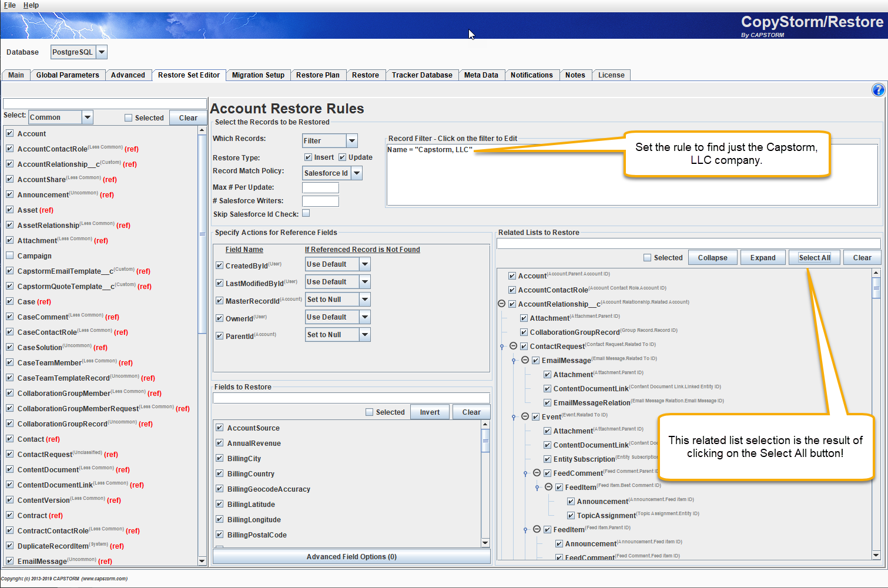The height and width of the screenshot is (588, 888).
Task: Switch to the Main tab
Action: pyautogui.click(x=16, y=75)
